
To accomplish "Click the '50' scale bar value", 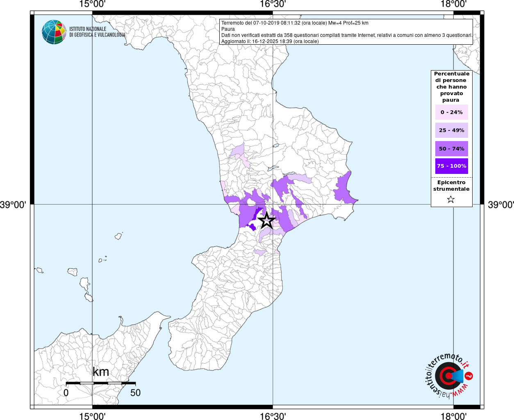I will 135,393.
